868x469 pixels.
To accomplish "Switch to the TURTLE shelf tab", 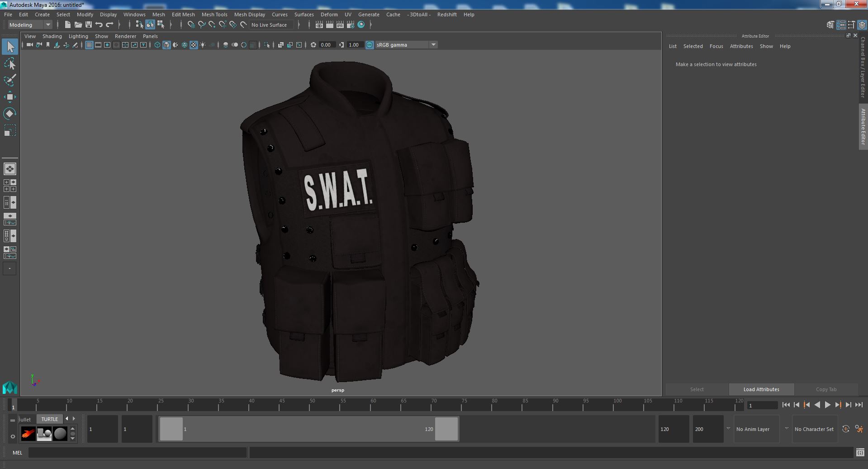I will click(50, 419).
